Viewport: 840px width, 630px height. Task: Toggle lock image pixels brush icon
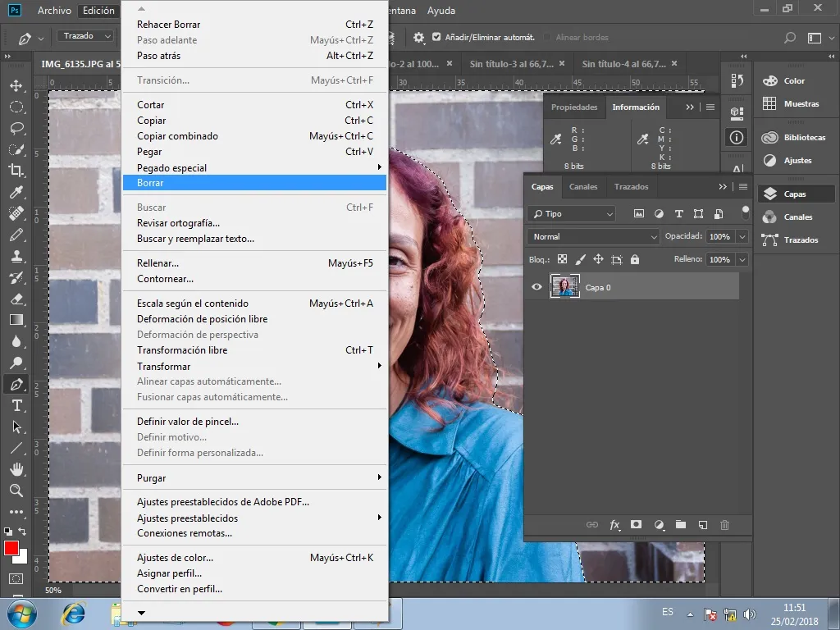(x=580, y=259)
